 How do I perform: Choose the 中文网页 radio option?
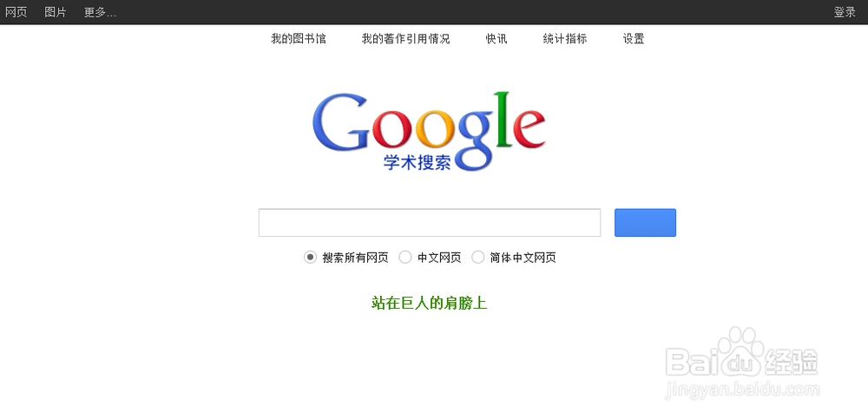point(405,258)
